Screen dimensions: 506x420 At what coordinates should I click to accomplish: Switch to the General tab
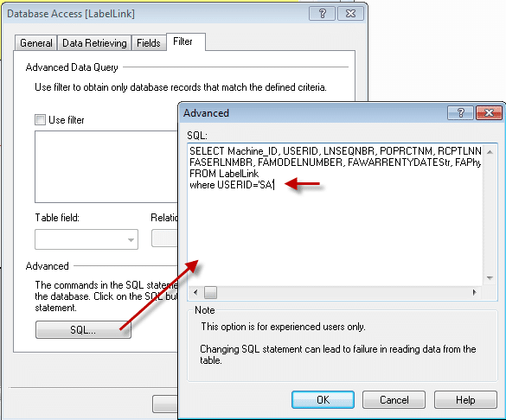tap(36, 43)
